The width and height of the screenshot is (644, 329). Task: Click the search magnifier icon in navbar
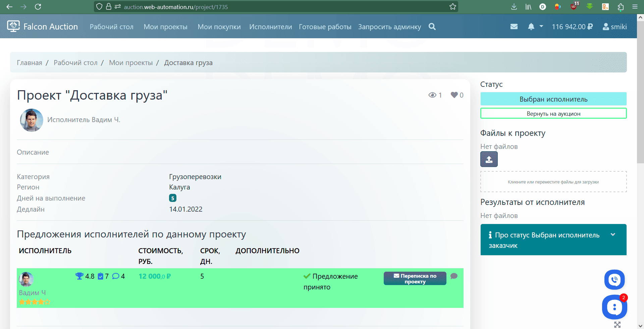(432, 27)
